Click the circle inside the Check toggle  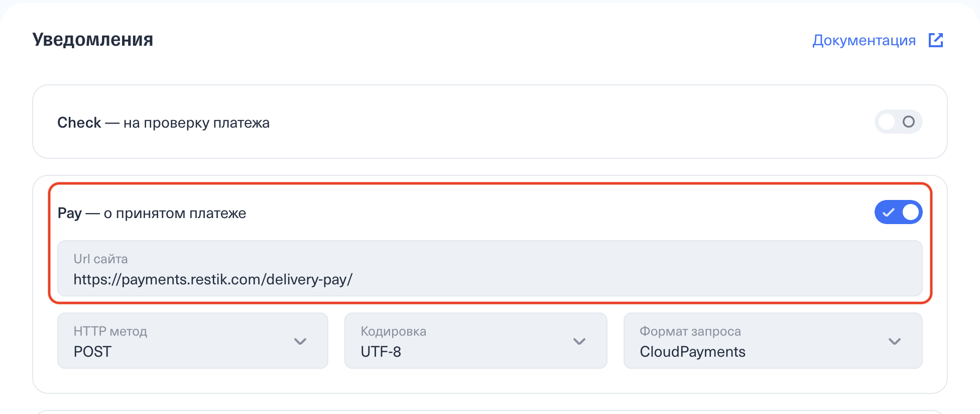pos(909,122)
